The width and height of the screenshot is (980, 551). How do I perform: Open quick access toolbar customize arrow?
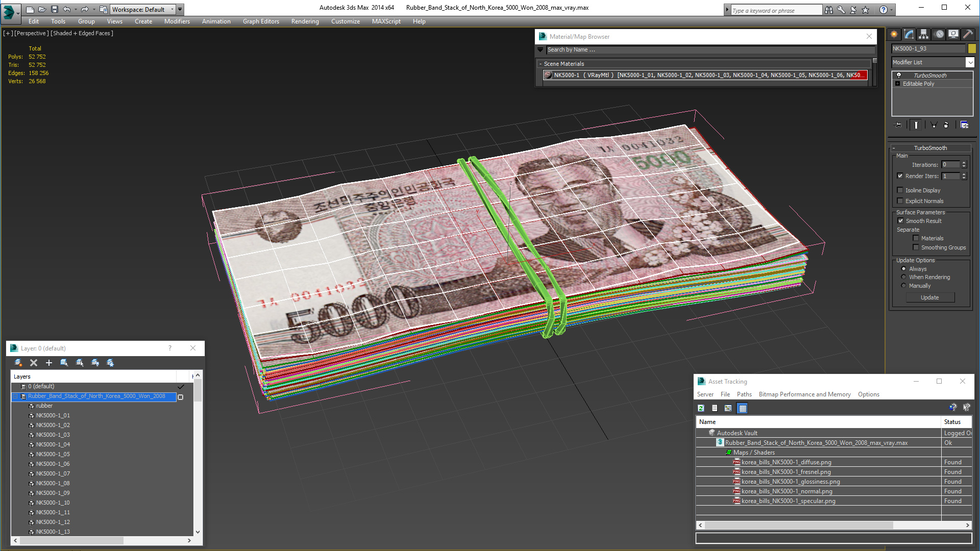[x=180, y=9]
